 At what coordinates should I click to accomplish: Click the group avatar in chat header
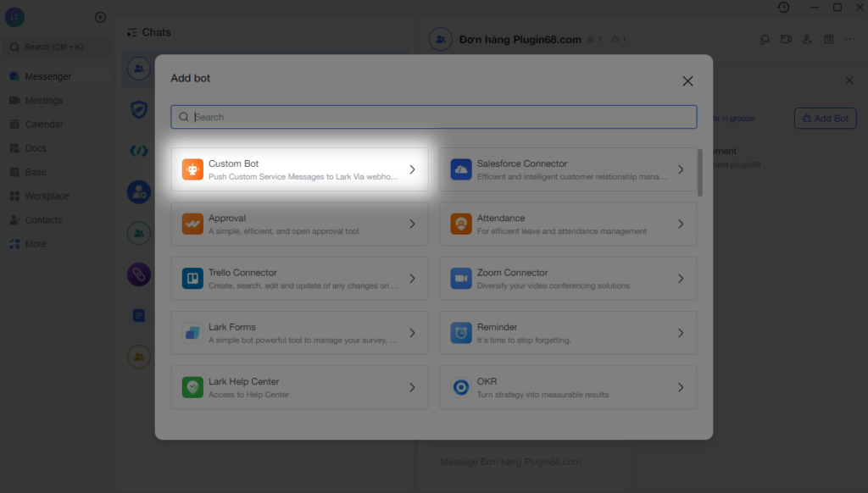441,39
